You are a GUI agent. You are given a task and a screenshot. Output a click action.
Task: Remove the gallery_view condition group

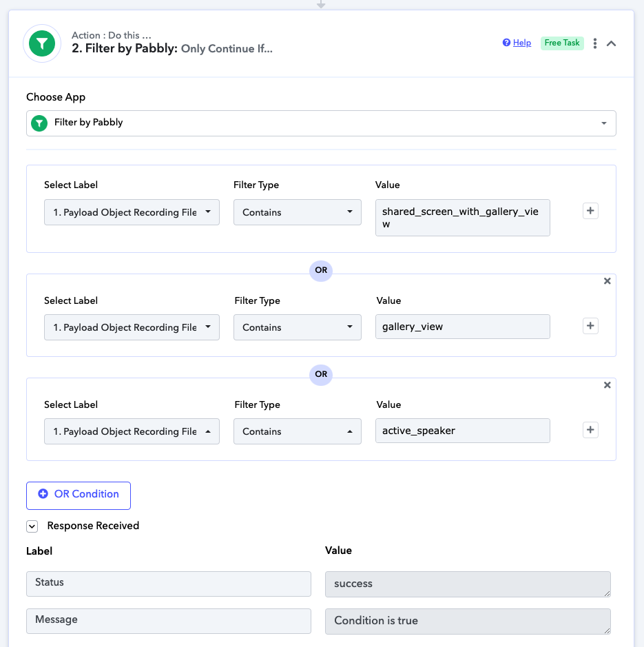[607, 281]
